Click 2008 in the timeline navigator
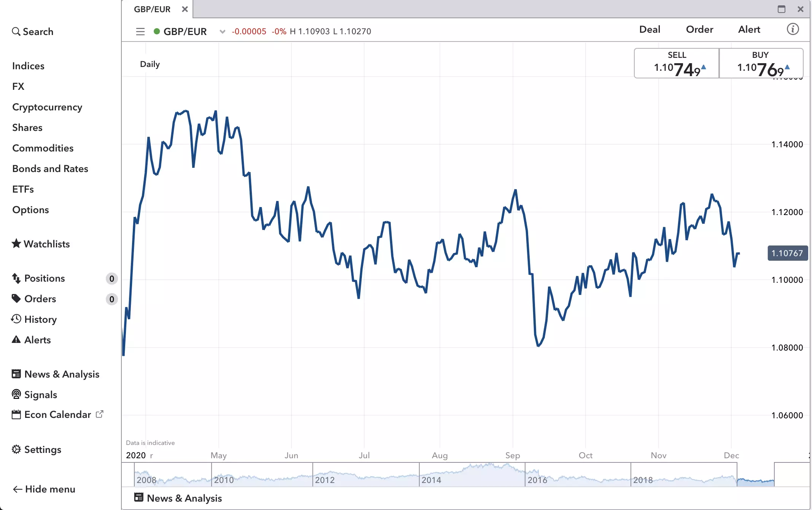The width and height of the screenshot is (812, 510). [146, 480]
